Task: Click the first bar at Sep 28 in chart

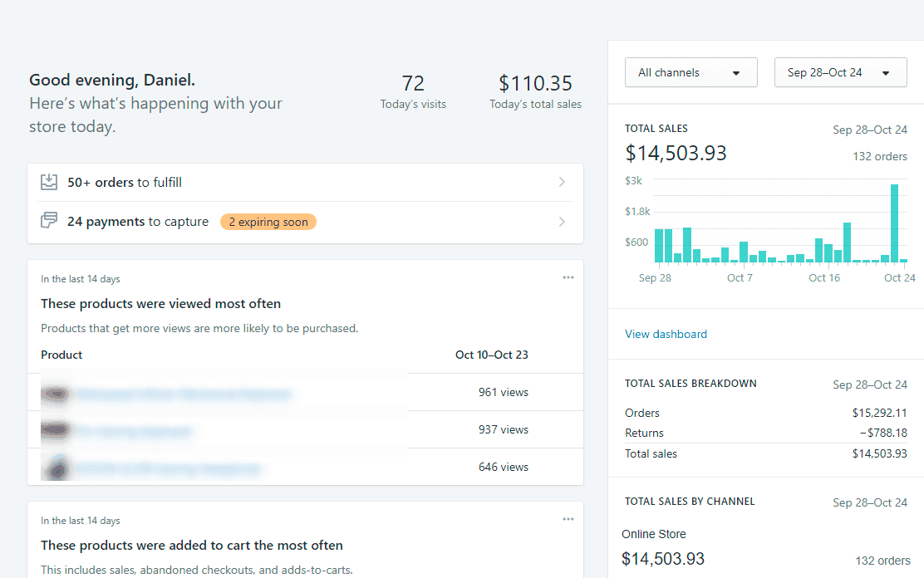Action: (x=659, y=246)
